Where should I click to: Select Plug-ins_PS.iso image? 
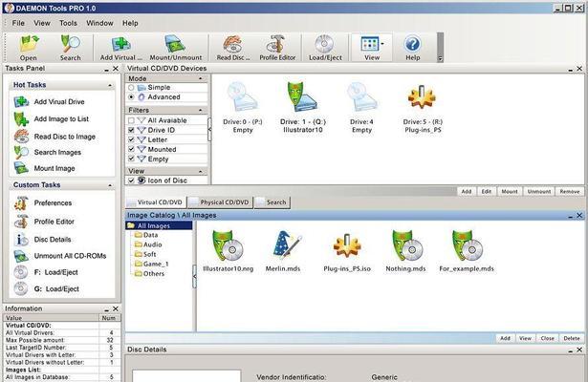(347, 251)
